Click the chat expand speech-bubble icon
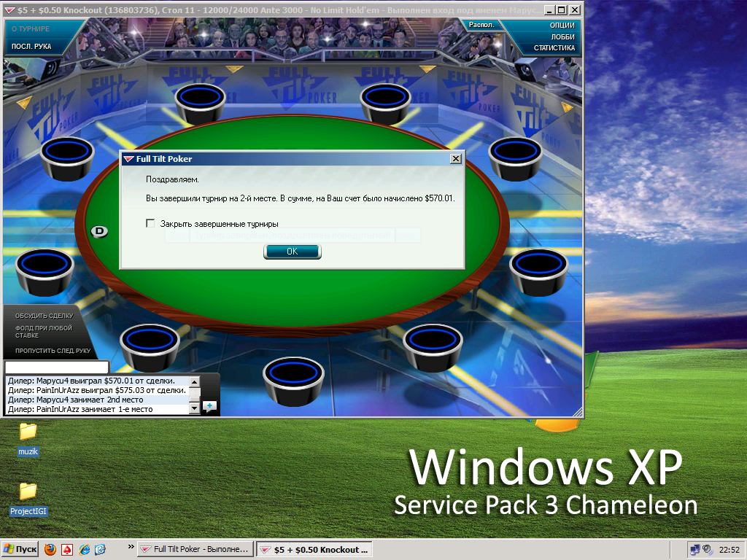This screenshot has width=747, height=560. pyautogui.click(x=209, y=406)
